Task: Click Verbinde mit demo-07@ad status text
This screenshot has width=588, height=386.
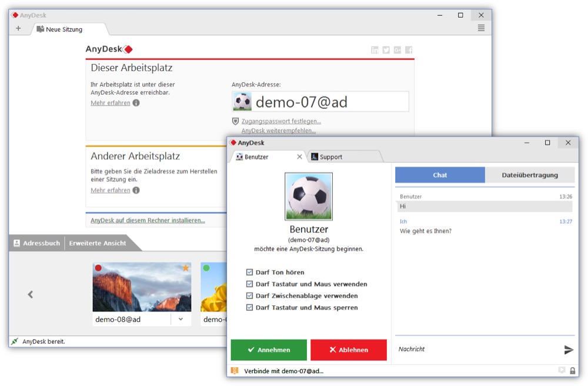Action: tap(283, 371)
